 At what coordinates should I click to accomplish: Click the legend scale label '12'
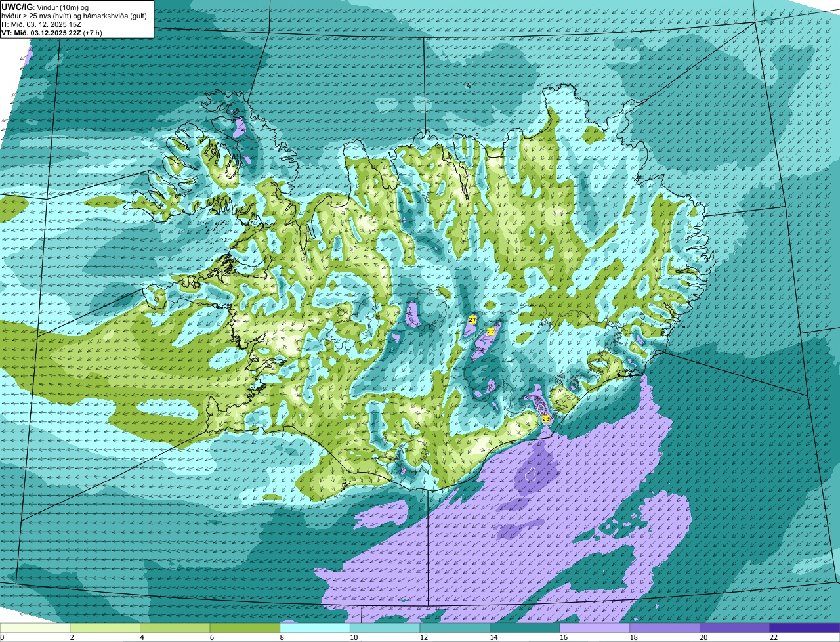coord(424,637)
